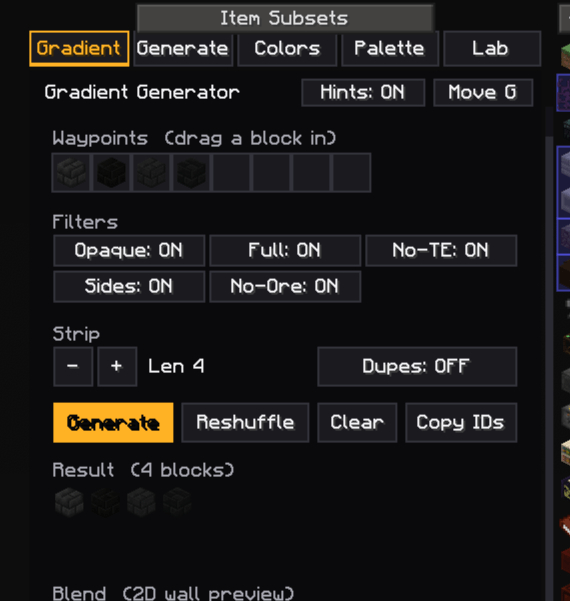Toggle the No-Ore filter
The height and width of the screenshot is (601, 570).
pyautogui.click(x=285, y=287)
